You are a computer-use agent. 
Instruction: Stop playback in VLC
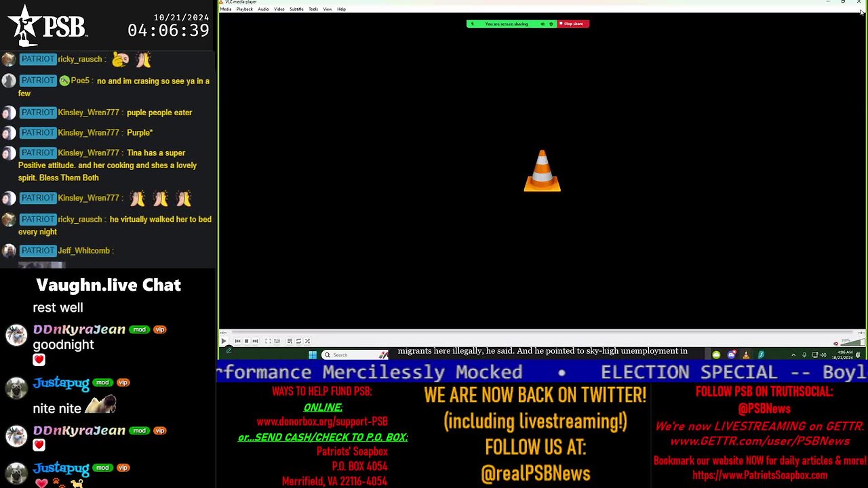pyautogui.click(x=246, y=341)
